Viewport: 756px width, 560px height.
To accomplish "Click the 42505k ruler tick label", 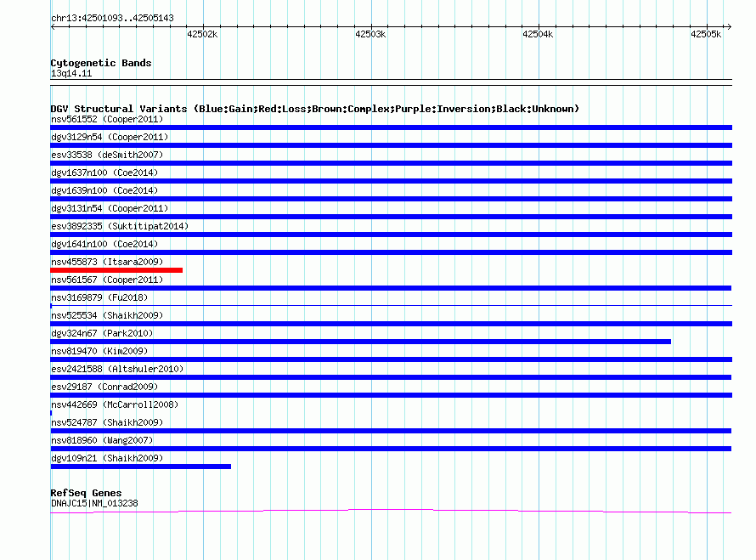I will coord(706,34).
